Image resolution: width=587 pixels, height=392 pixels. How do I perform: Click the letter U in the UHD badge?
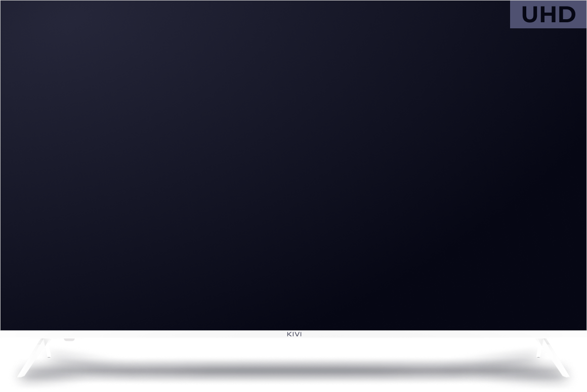[530, 15]
